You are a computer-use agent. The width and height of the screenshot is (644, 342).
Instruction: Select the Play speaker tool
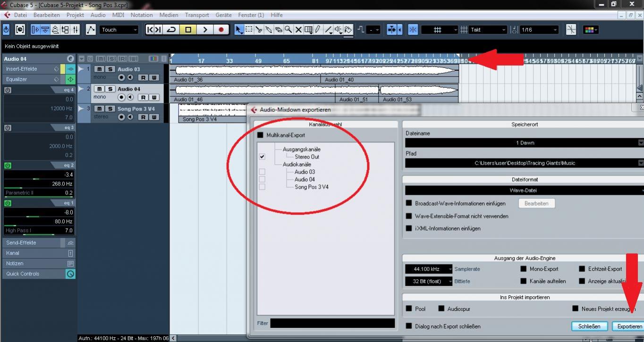coord(339,30)
